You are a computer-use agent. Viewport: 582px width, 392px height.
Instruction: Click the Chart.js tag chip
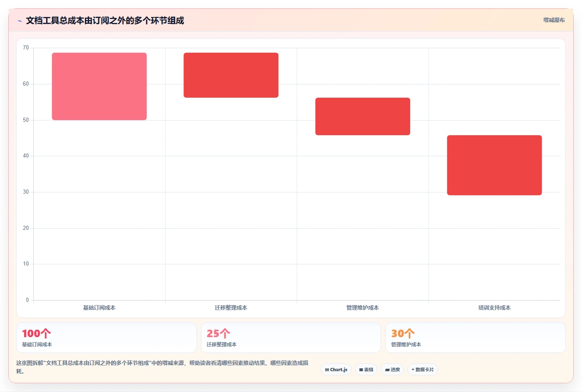pyautogui.click(x=336, y=370)
